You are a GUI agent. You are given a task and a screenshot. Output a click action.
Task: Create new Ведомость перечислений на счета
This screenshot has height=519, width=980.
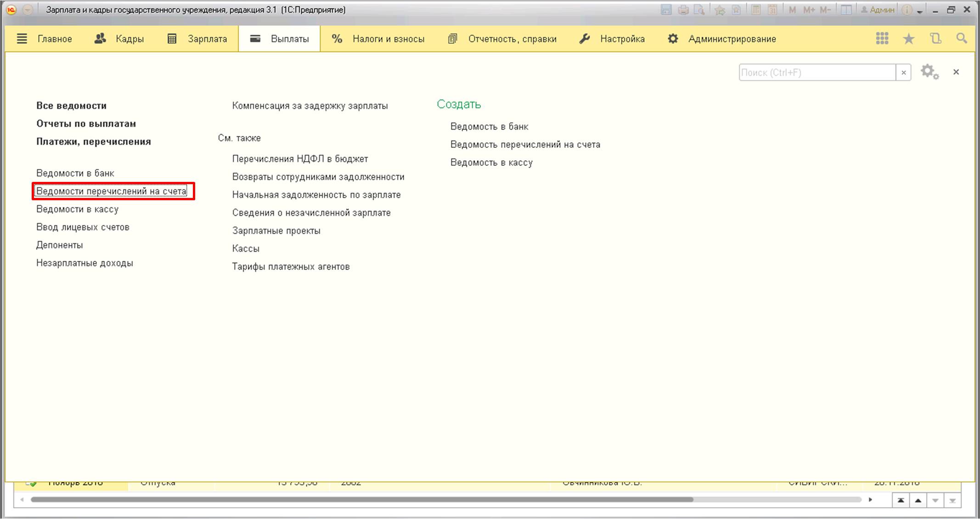[x=525, y=144]
